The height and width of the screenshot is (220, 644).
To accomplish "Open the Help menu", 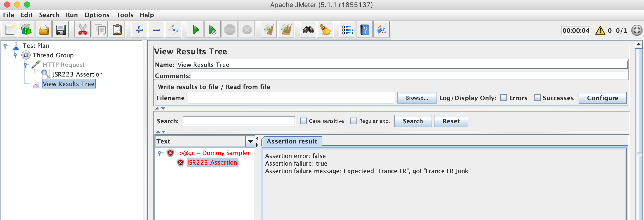I will tap(147, 15).
